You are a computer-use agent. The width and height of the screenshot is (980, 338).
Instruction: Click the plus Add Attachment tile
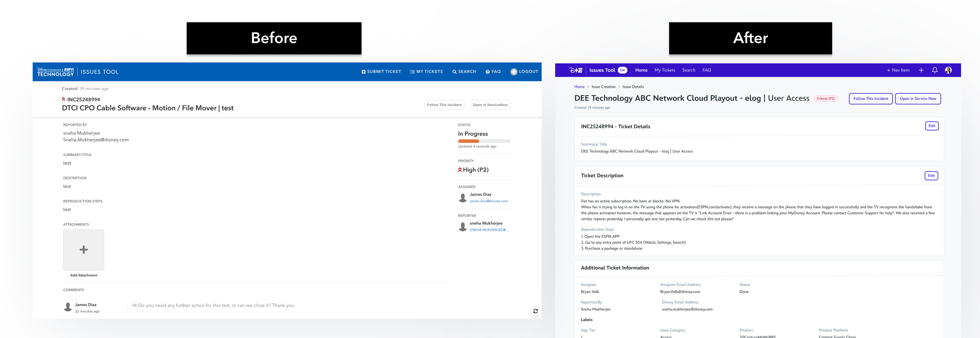click(x=83, y=250)
